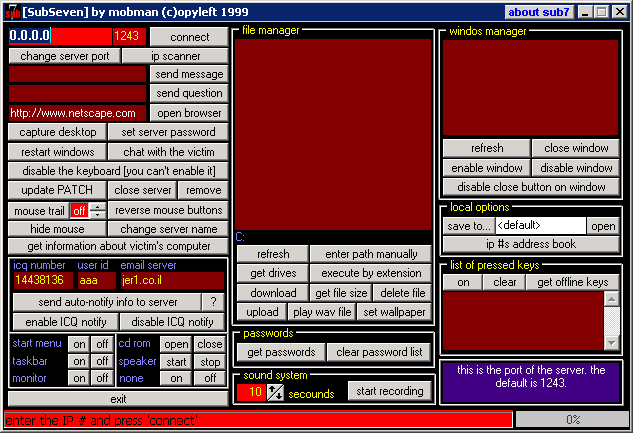Click the Sub7 icon in title bar
The height and width of the screenshot is (433, 633).
pos(12,12)
